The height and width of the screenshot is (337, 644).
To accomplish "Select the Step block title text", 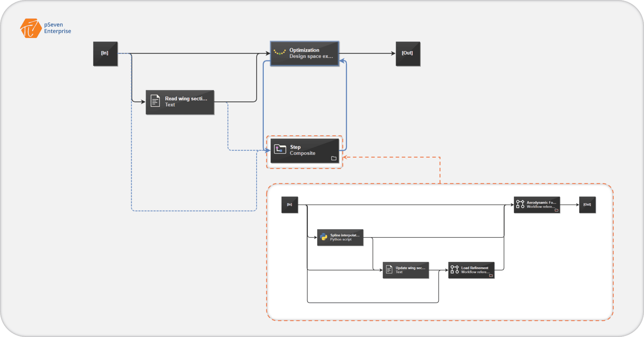I will 295,147.
